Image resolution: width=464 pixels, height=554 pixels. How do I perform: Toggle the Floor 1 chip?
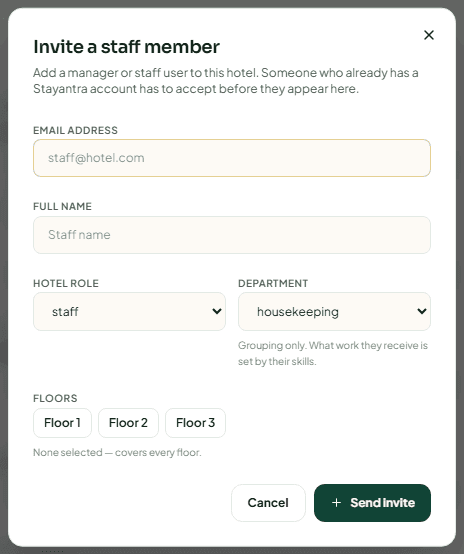62,423
